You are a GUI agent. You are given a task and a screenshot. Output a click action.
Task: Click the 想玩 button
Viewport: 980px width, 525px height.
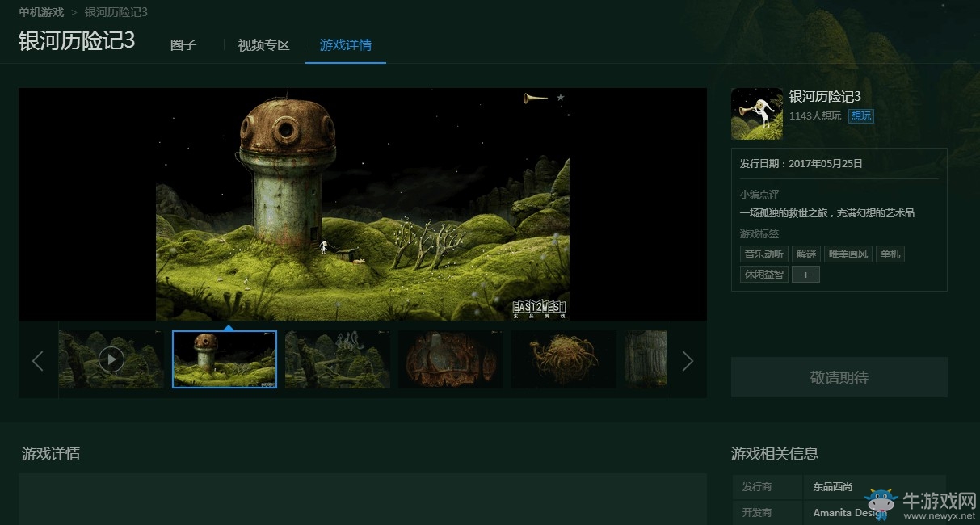point(860,116)
